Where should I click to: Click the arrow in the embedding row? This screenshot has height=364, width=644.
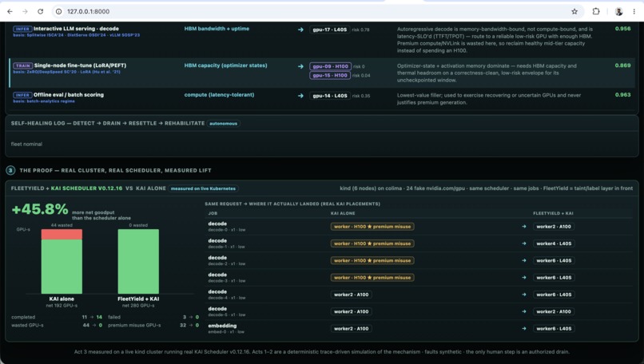[523, 329]
